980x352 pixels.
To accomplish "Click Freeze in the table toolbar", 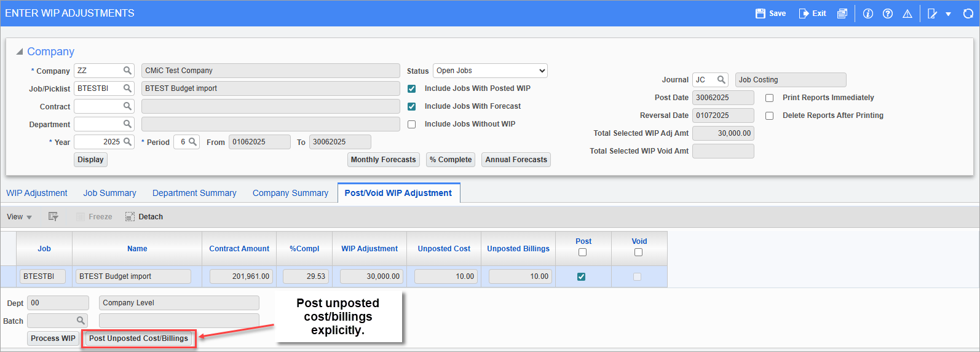I will point(94,217).
